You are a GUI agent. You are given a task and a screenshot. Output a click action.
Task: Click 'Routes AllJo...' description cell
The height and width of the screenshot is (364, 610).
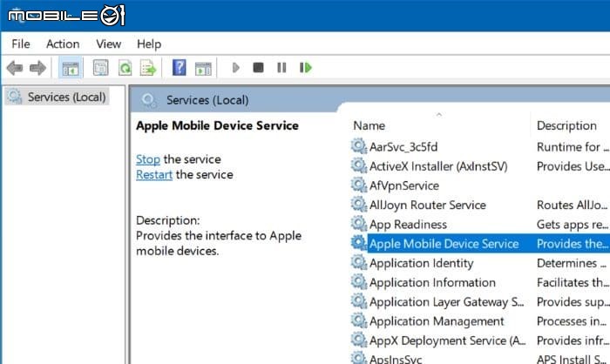point(572,205)
